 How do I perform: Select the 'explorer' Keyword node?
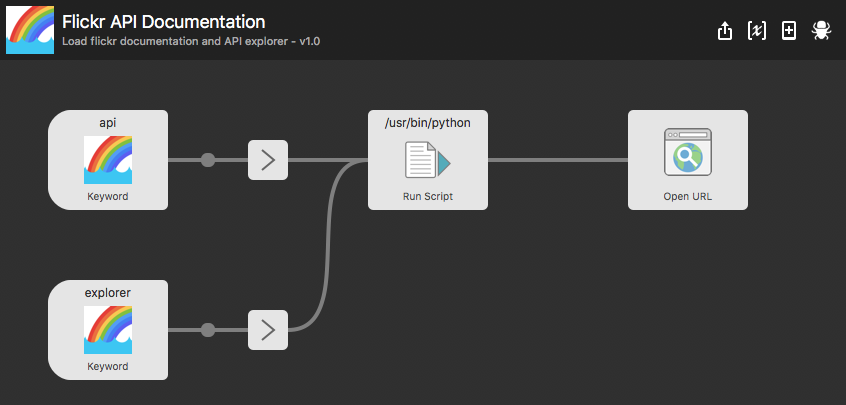click(108, 330)
